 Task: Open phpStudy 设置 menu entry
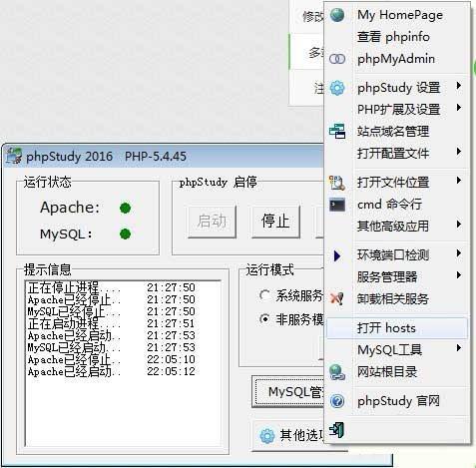(397, 88)
